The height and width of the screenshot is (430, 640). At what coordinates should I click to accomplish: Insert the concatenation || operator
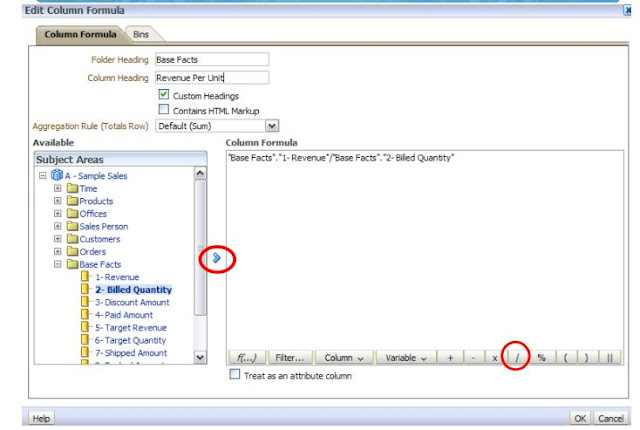(610, 358)
